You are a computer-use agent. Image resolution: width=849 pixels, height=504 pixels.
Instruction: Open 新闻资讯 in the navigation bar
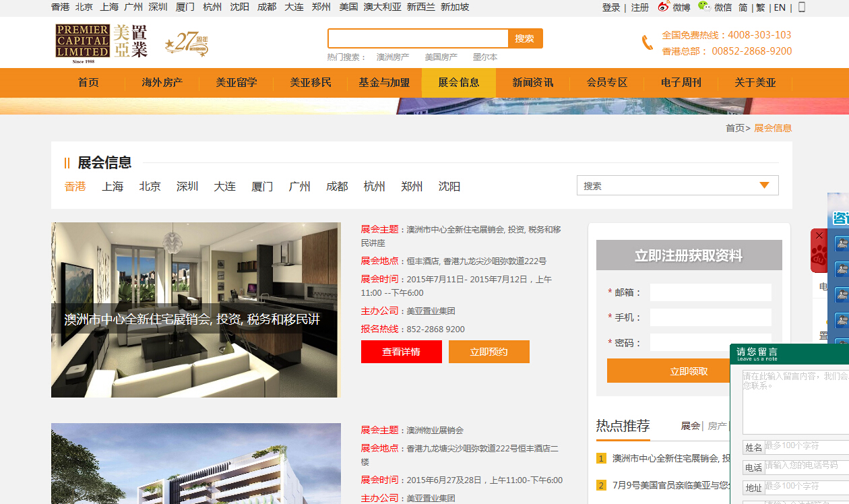pos(533,83)
